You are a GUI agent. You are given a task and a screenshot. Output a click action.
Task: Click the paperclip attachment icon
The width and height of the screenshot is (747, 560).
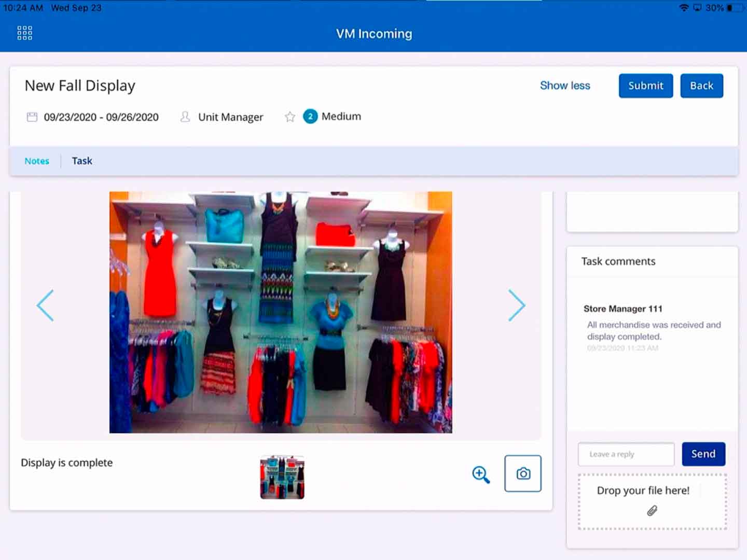pos(652,511)
